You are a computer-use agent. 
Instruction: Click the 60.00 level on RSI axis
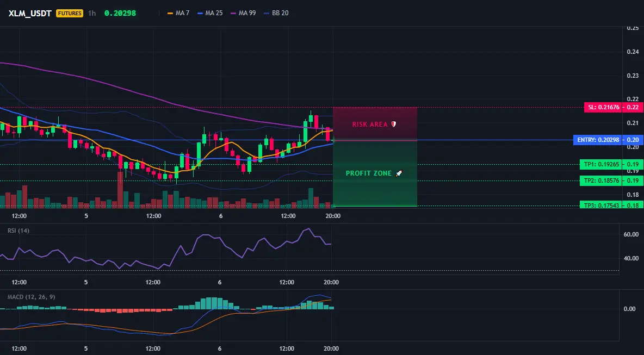(631, 234)
